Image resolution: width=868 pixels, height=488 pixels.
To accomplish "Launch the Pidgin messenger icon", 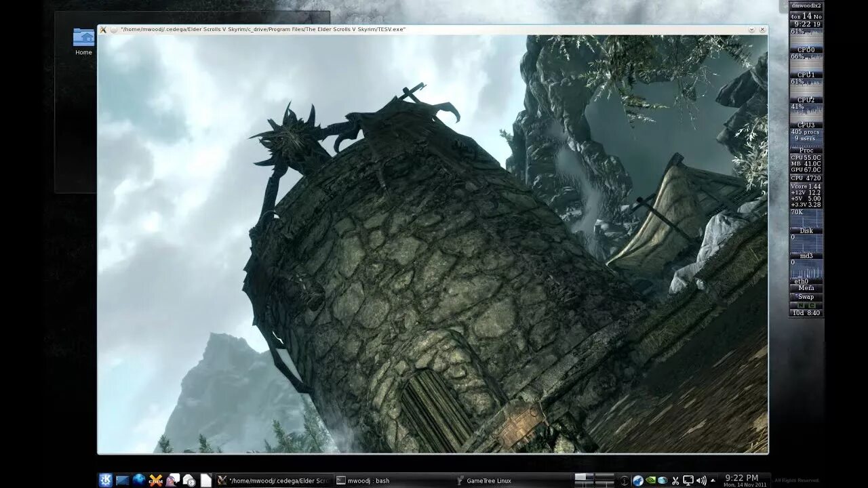I will pyautogui.click(x=173, y=480).
